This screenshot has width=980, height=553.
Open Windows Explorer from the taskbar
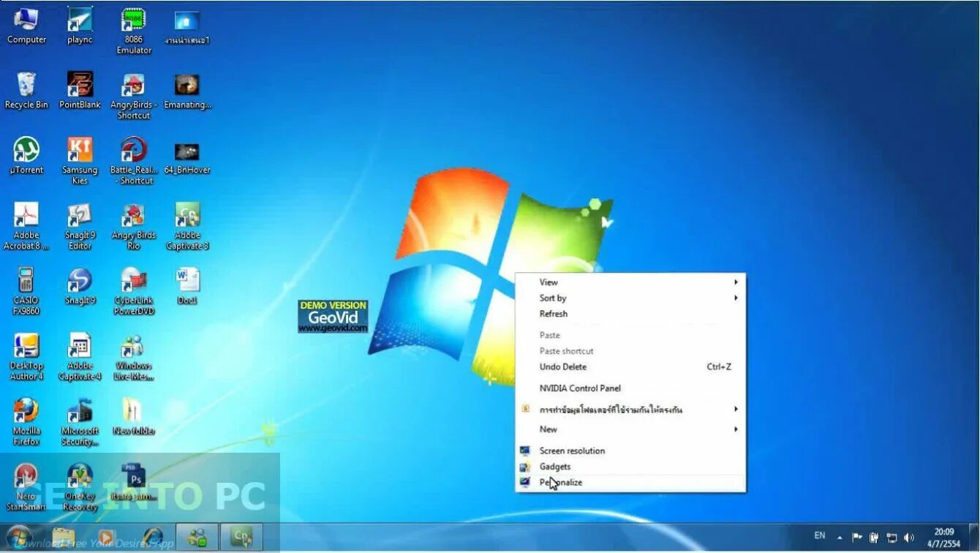(64, 538)
